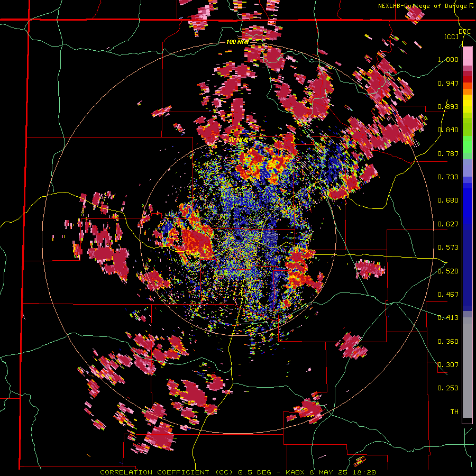Pick the light pink segment beside 1.000
Viewport: 476px width, 476px height.
[467, 57]
